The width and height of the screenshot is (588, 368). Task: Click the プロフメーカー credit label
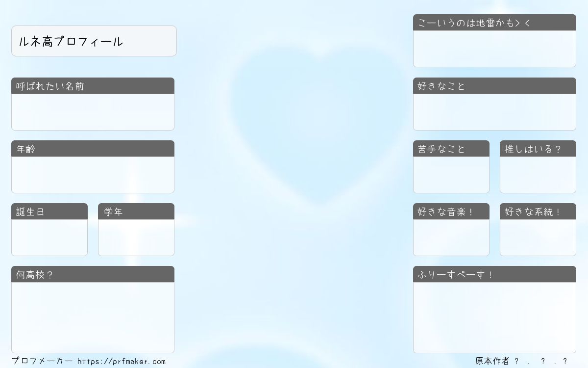[x=42, y=361]
